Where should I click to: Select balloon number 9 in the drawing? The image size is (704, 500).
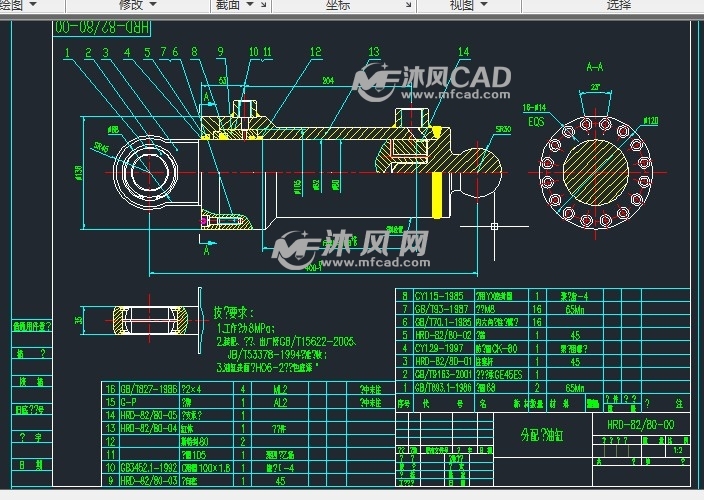point(220,52)
